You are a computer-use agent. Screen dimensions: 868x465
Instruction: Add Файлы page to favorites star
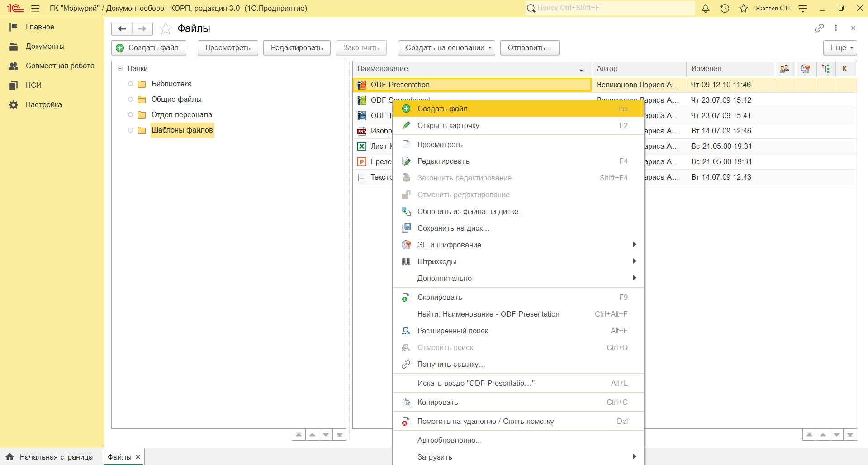(166, 28)
